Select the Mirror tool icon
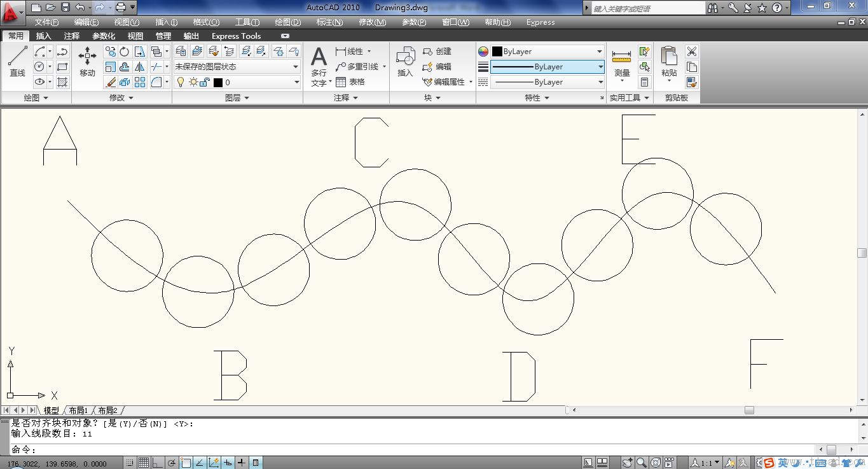Screen dimensions: 868x469 (139, 66)
